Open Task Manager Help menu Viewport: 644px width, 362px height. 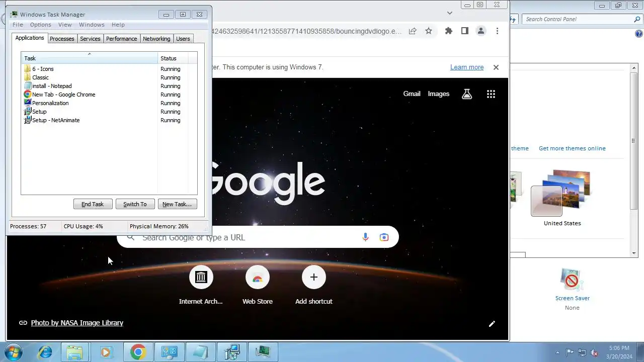point(118,25)
